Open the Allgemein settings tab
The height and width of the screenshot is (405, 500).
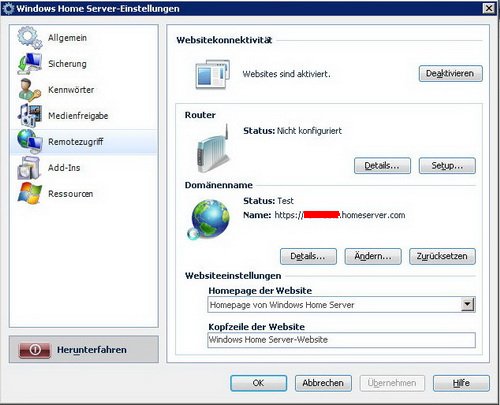pyautogui.click(x=84, y=38)
